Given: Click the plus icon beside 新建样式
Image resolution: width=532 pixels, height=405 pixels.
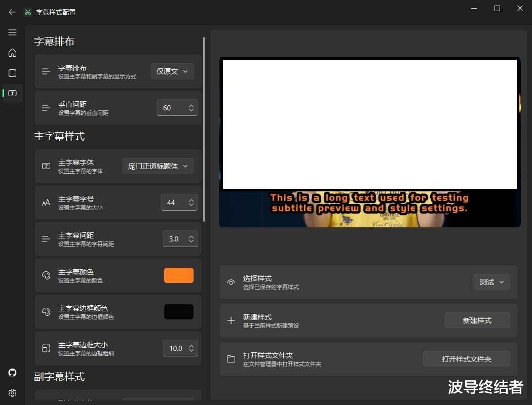Looking at the screenshot, I should [x=231, y=320].
